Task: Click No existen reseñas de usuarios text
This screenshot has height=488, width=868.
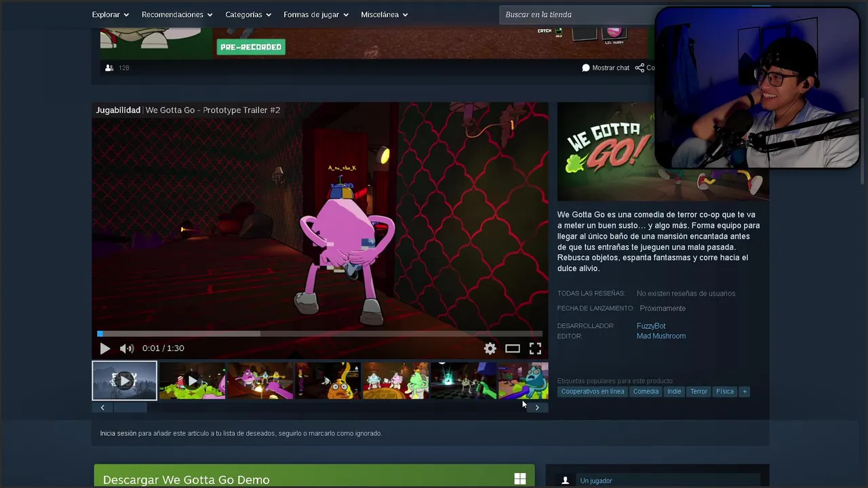Action: (686, 293)
